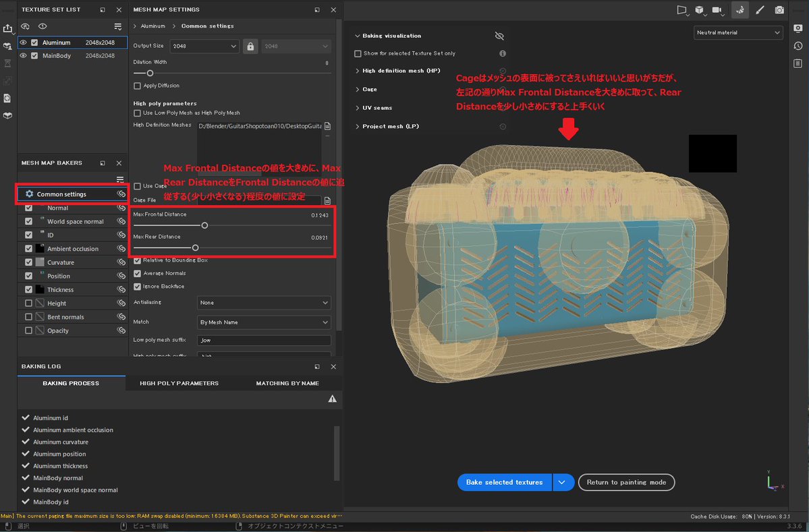
Task: Click the lock icon for Output Size
Action: (250, 47)
